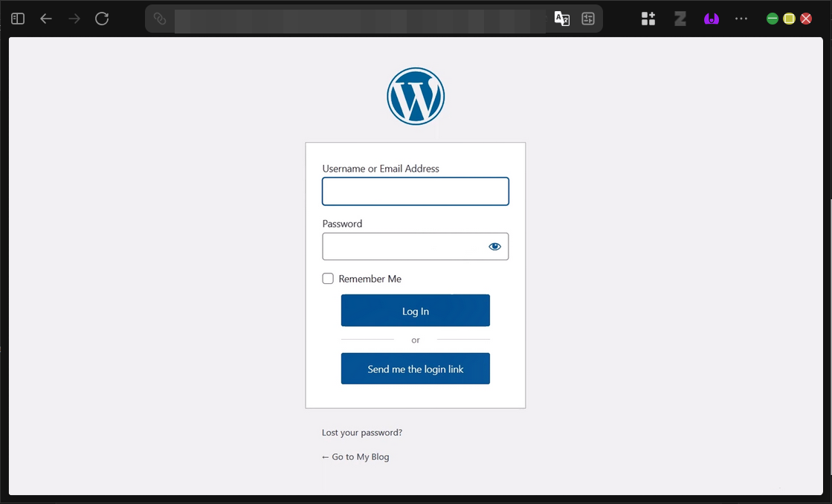This screenshot has height=504, width=832.
Task: Click the WordPress logo
Action: pyautogui.click(x=416, y=96)
